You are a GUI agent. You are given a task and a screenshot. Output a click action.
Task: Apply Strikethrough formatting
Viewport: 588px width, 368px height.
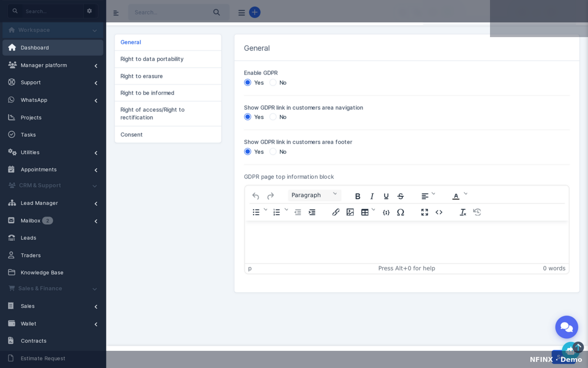point(401,196)
